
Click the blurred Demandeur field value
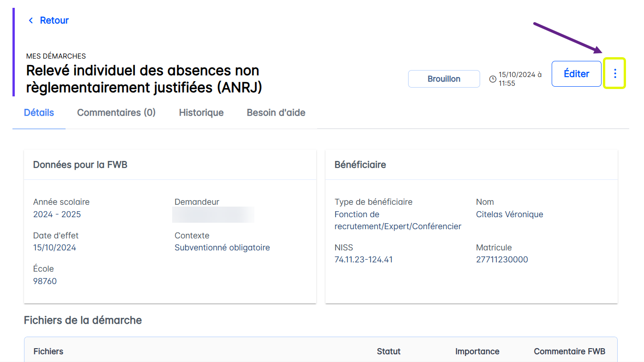213,215
